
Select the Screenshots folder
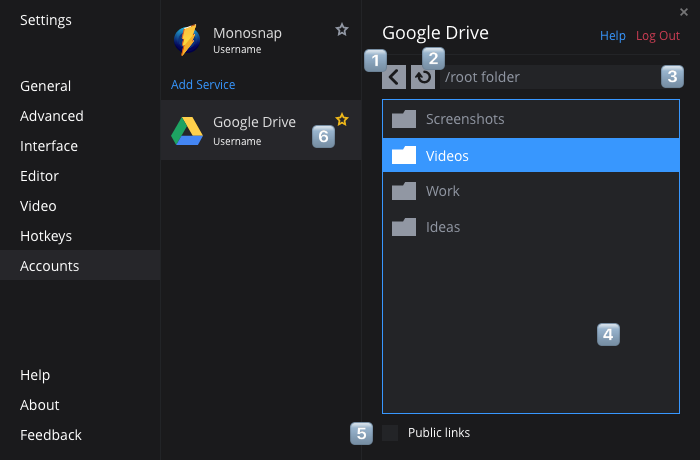click(x=464, y=119)
